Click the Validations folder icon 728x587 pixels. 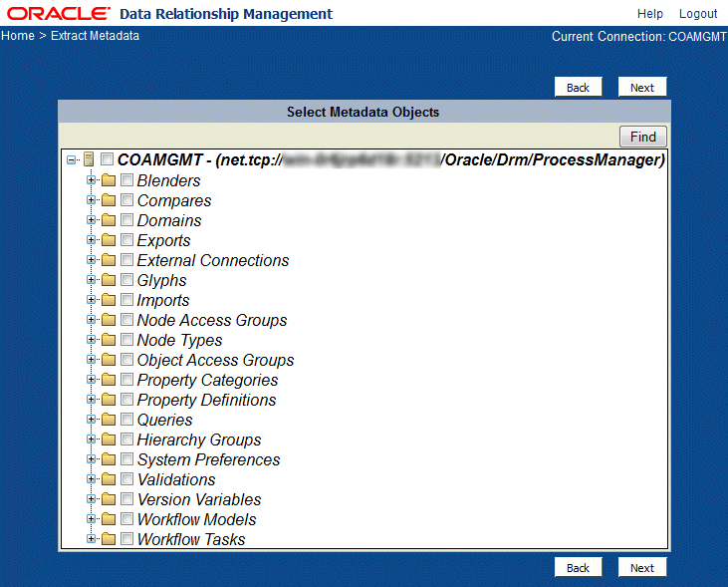(x=109, y=479)
